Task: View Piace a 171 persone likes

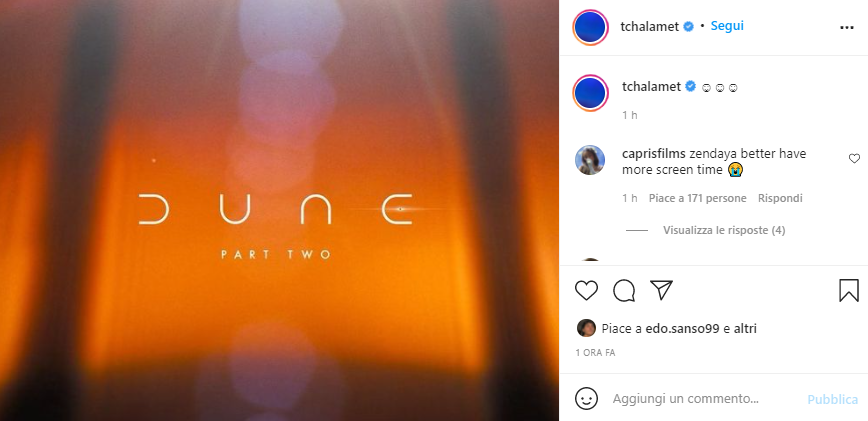Action: point(698,198)
